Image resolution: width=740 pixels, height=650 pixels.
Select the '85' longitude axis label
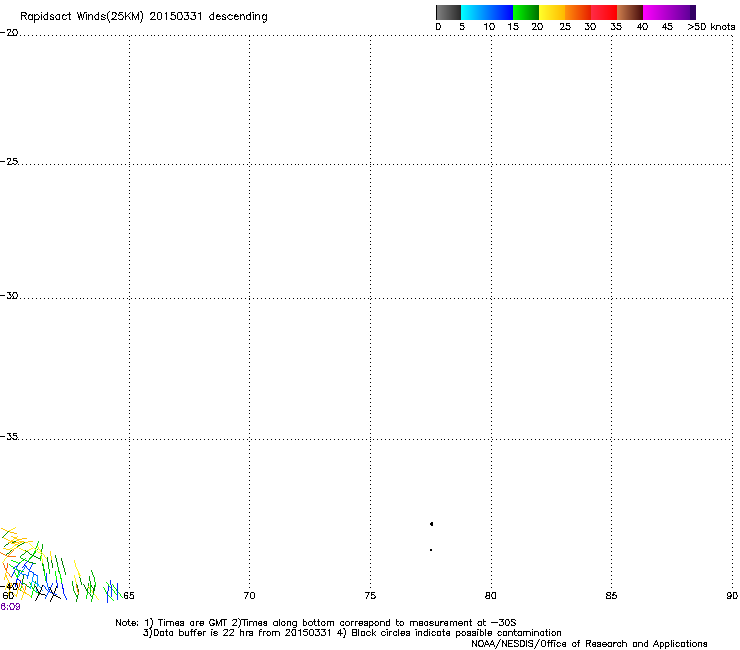(611, 596)
